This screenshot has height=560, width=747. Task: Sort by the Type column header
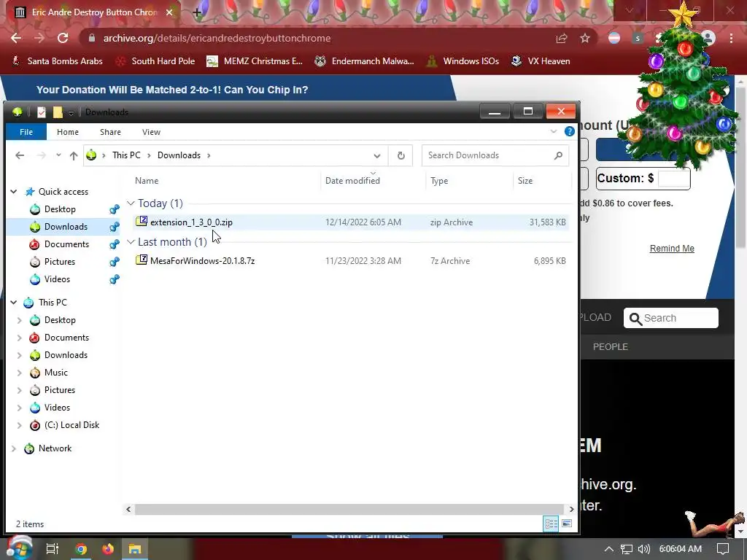click(439, 181)
